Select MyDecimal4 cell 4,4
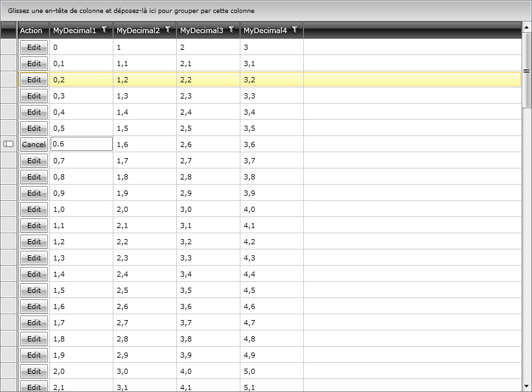This screenshot has height=392, width=532. 272,274
